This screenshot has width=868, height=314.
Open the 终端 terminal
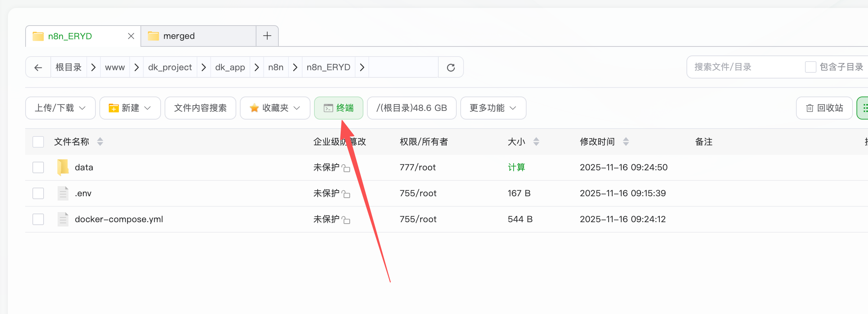coord(339,108)
